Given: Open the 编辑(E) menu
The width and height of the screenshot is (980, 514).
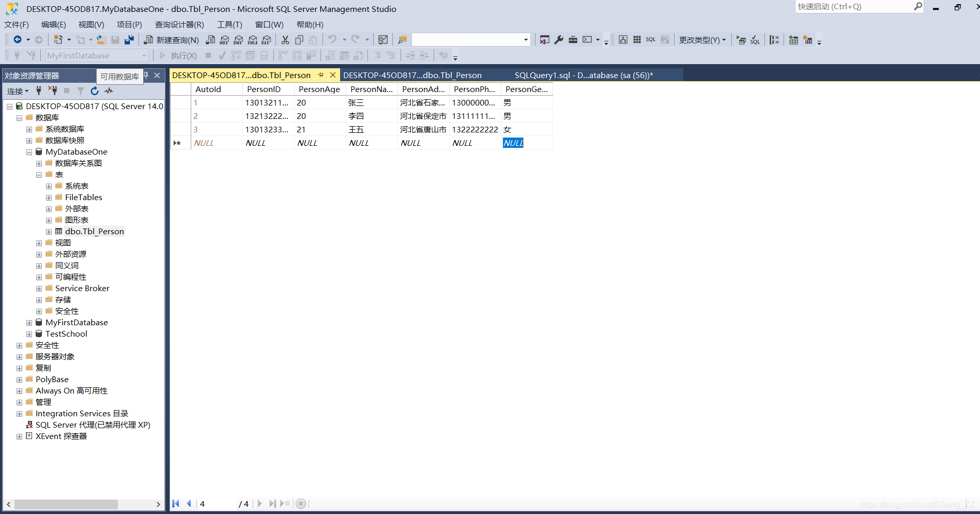Looking at the screenshot, I should click(x=54, y=24).
